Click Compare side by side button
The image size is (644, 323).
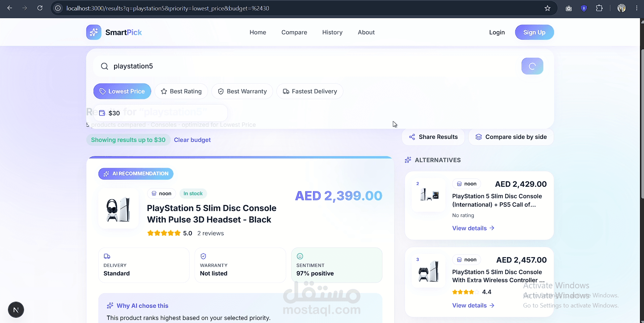pyautogui.click(x=511, y=137)
